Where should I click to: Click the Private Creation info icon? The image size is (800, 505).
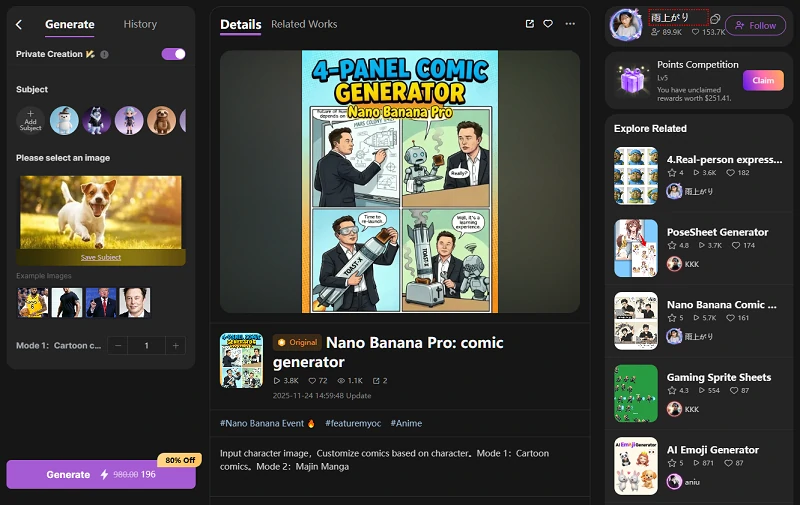(105, 55)
